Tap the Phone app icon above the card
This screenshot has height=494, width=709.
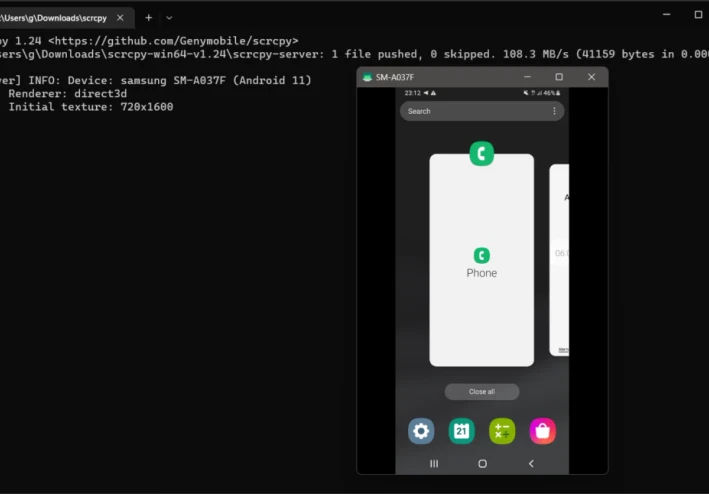point(482,154)
